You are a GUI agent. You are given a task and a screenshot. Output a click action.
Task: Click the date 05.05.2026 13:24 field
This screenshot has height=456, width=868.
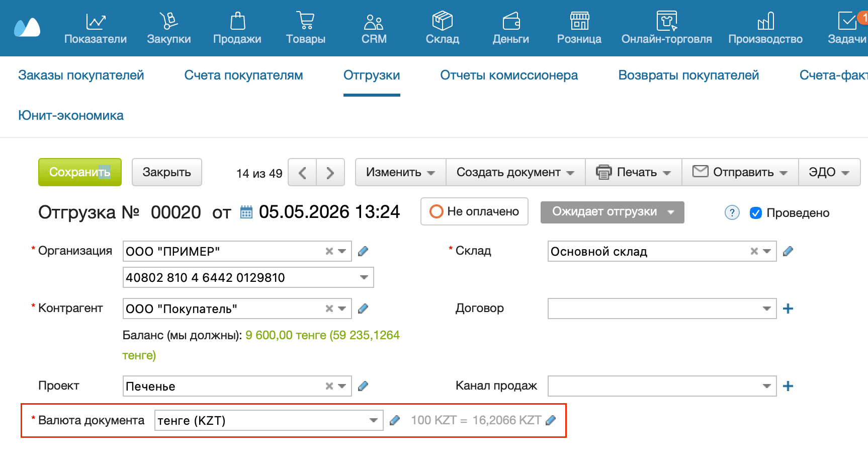329,212
